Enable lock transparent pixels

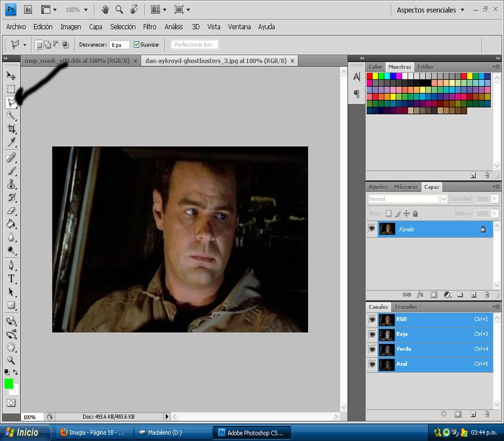389,214
